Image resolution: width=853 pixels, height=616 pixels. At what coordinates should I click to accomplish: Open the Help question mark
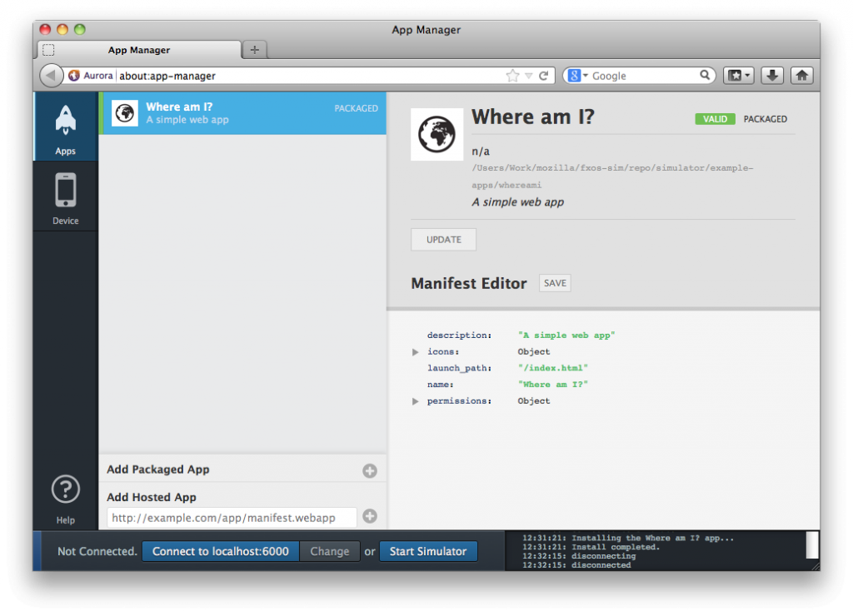click(65, 499)
